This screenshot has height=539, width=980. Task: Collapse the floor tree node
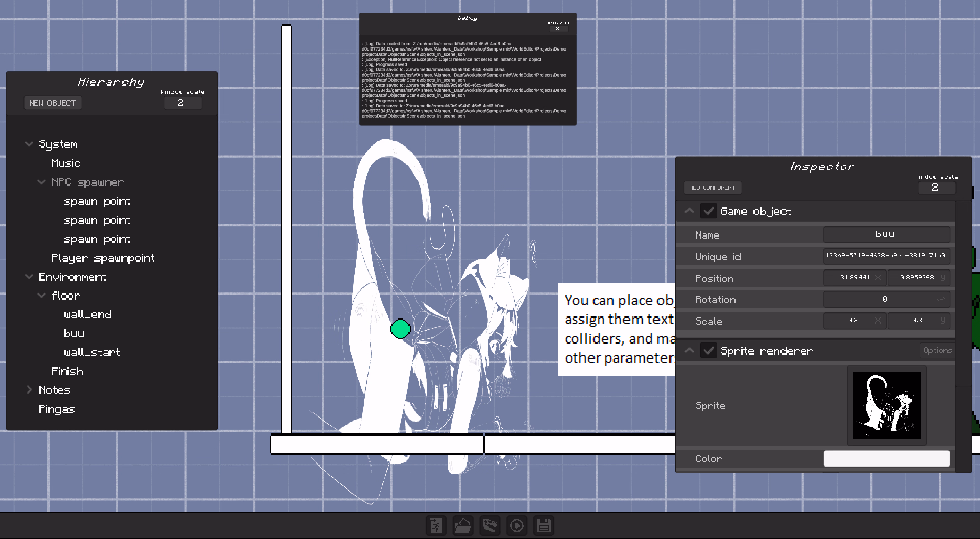click(x=41, y=295)
